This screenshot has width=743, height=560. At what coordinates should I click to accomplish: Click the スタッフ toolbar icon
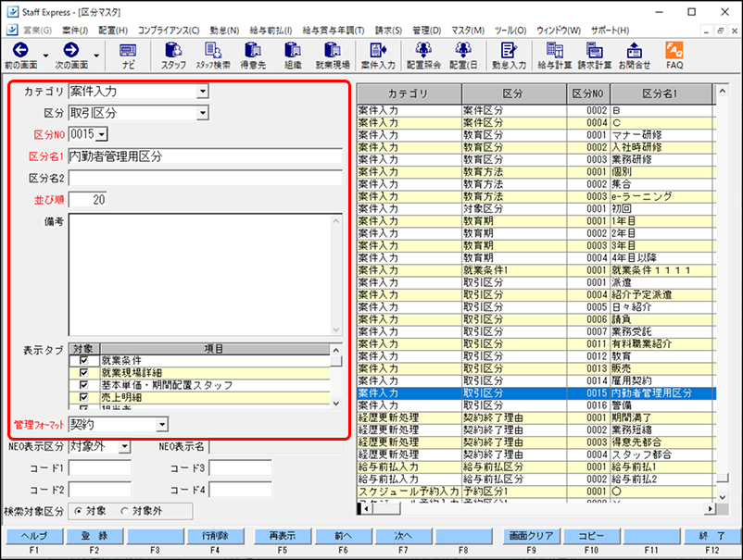(172, 56)
